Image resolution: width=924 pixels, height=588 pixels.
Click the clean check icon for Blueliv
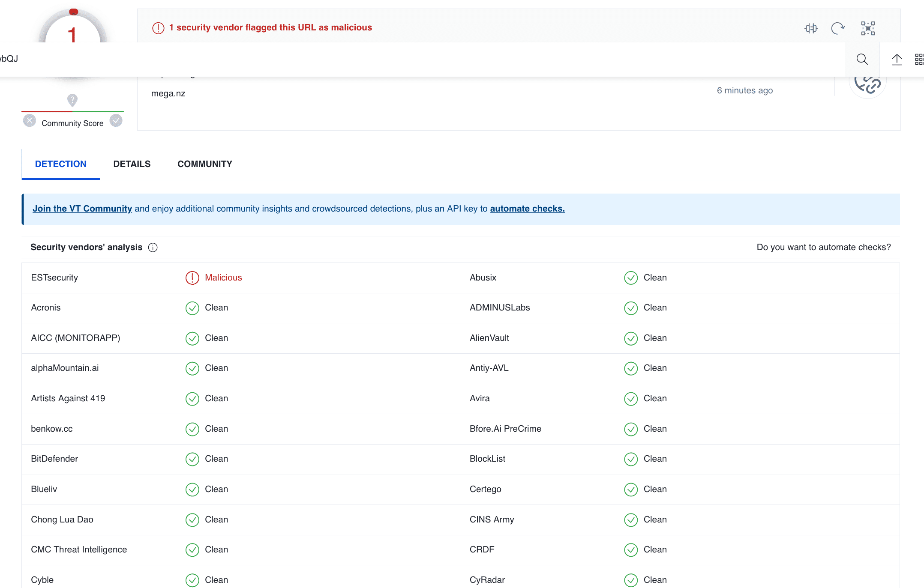point(192,490)
